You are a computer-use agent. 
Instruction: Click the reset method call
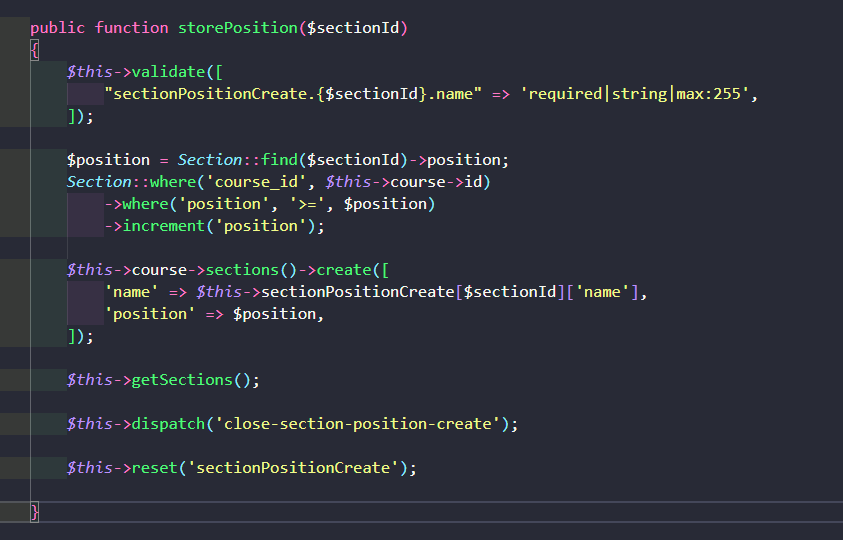click(154, 468)
